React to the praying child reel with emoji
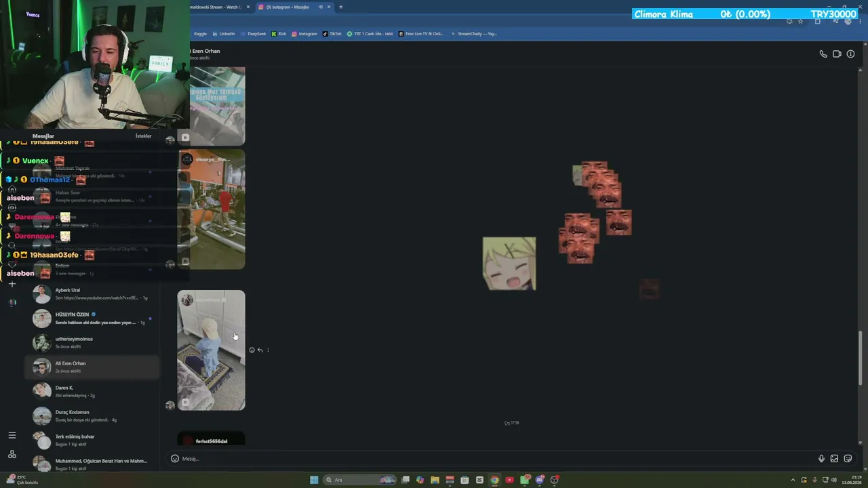The image size is (868, 488). tap(252, 350)
